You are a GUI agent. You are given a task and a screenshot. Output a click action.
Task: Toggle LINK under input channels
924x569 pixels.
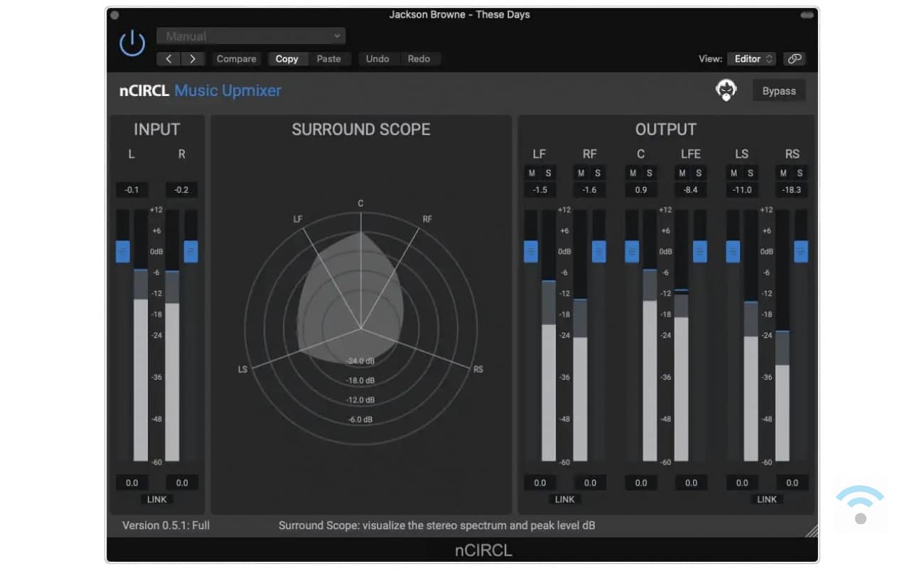pyautogui.click(x=156, y=499)
